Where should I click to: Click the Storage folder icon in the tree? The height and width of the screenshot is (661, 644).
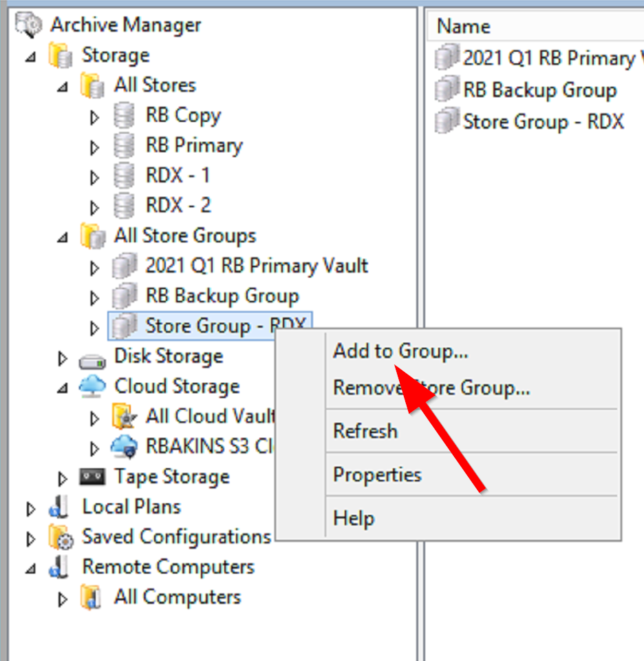[61, 55]
